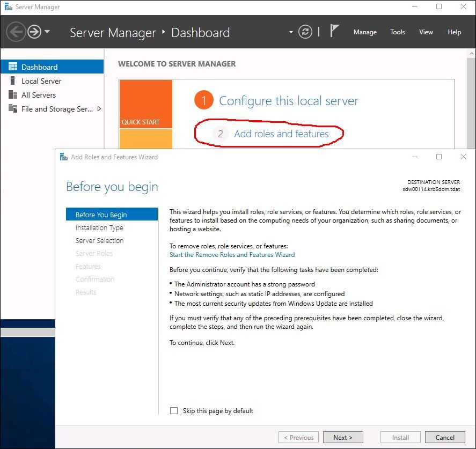This screenshot has width=476, height=449.
Task: Go forward with the Server Manager forward arrow
Action: pos(34,32)
